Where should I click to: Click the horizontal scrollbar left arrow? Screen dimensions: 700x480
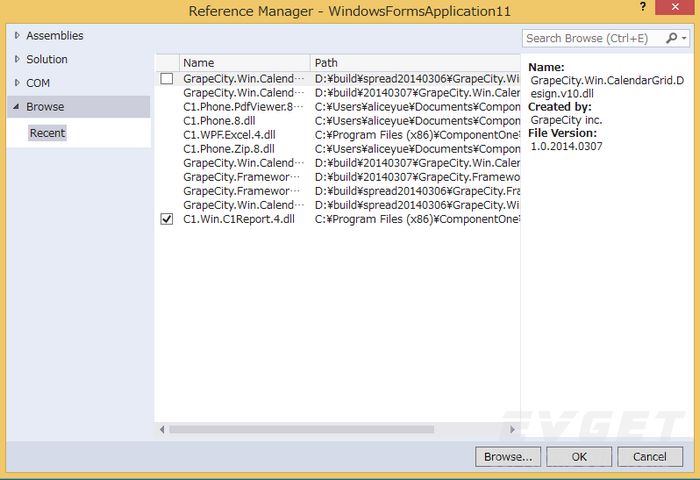coord(162,429)
